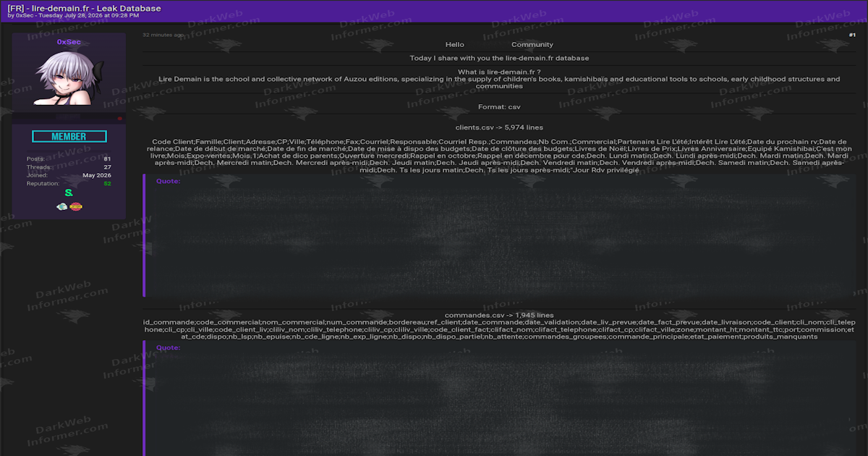The image size is (868, 456).
Task: Open the 0xSec profile username link
Action: coord(69,42)
